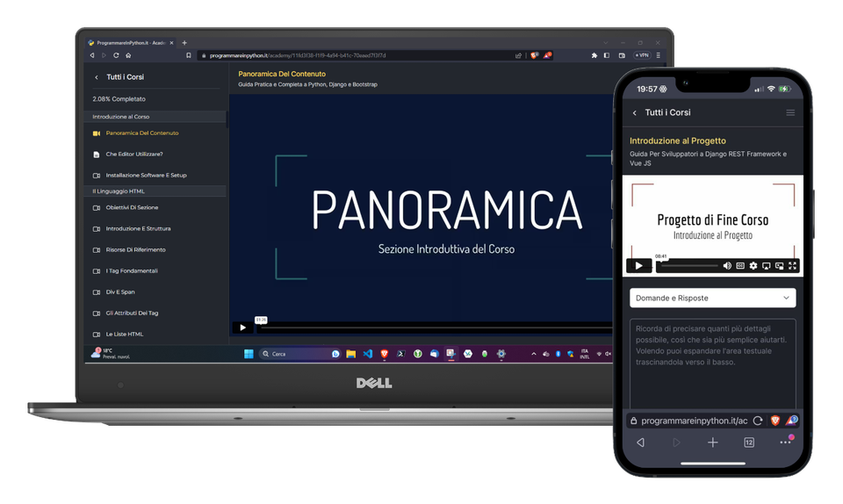Click the laptop video progress bar

coord(435,328)
